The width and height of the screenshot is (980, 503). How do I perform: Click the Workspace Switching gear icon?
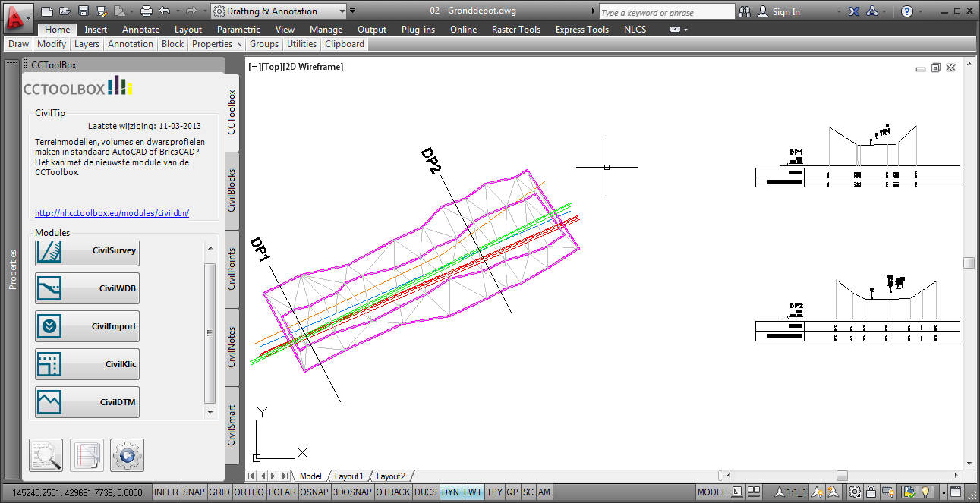click(855, 492)
